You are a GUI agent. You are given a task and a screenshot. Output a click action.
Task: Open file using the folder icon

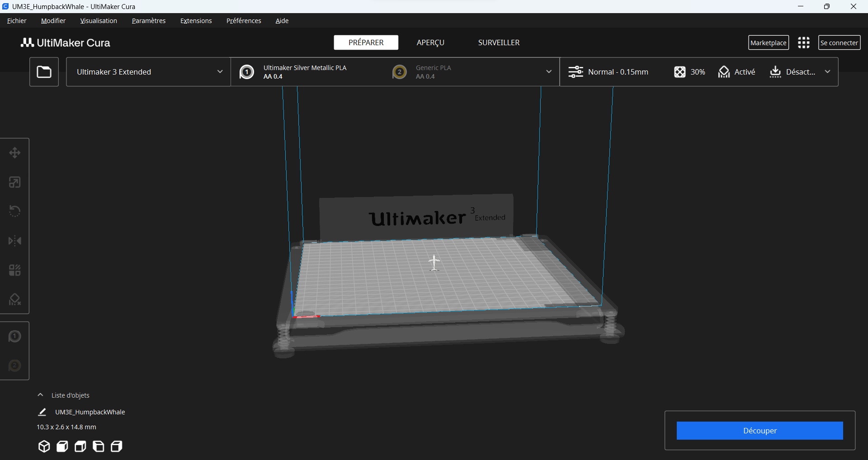(44, 72)
